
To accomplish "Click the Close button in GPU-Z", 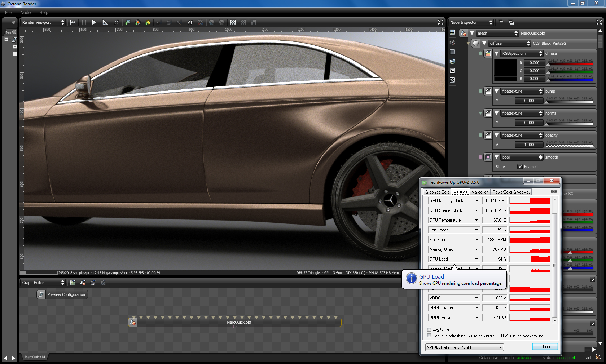I will pos(545,347).
